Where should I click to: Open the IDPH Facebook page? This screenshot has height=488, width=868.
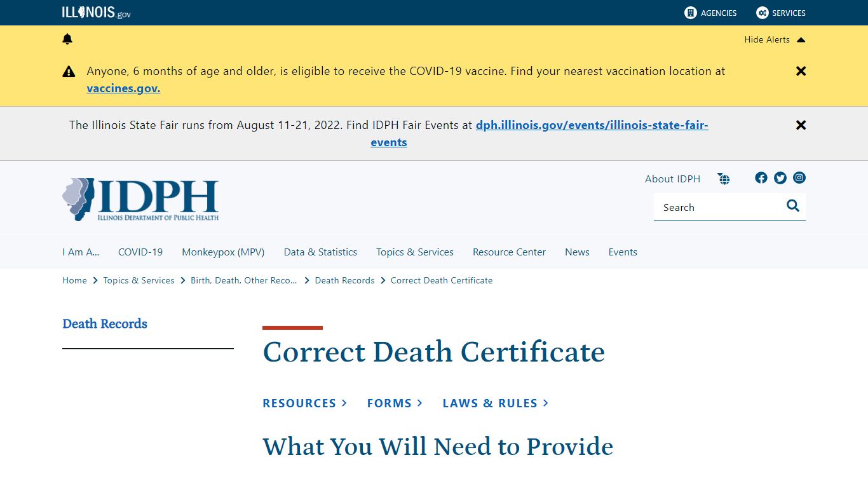coord(761,178)
